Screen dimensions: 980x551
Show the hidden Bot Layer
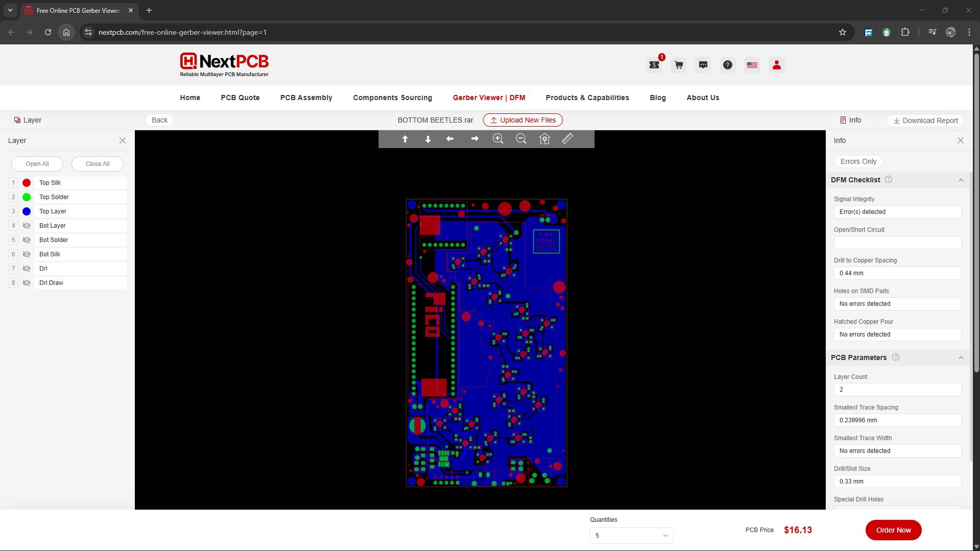pyautogui.click(x=27, y=226)
